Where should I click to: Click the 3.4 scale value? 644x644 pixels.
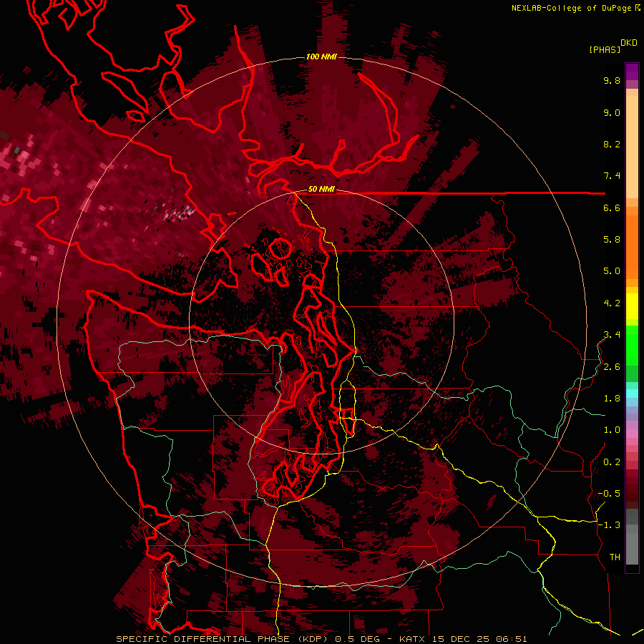[x=612, y=335]
